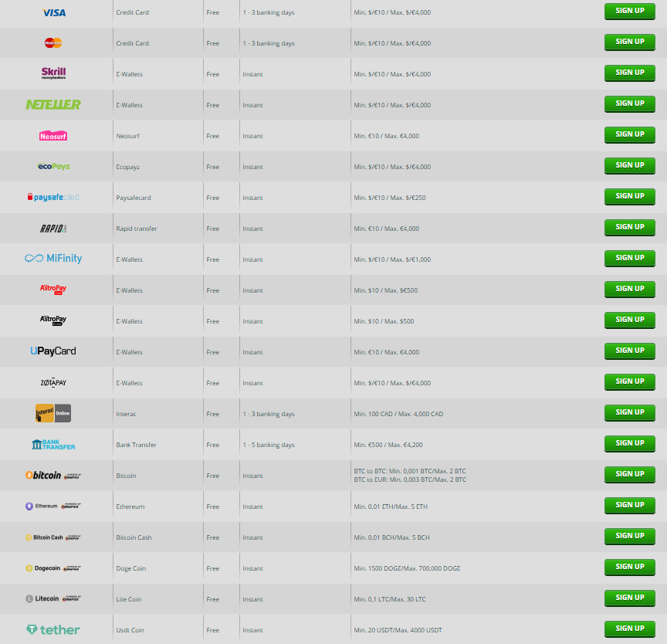Click the Interac Online logo
Image resolution: width=667 pixels, height=644 pixels.
coord(53,413)
